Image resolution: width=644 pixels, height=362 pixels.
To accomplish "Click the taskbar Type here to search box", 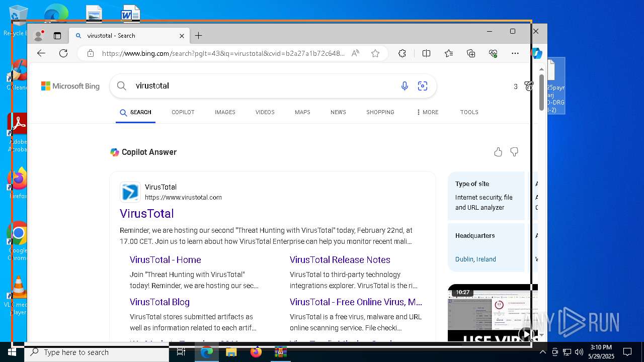I will tap(97, 352).
